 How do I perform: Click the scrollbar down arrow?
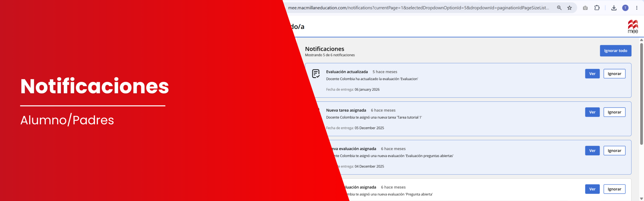tap(641, 198)
